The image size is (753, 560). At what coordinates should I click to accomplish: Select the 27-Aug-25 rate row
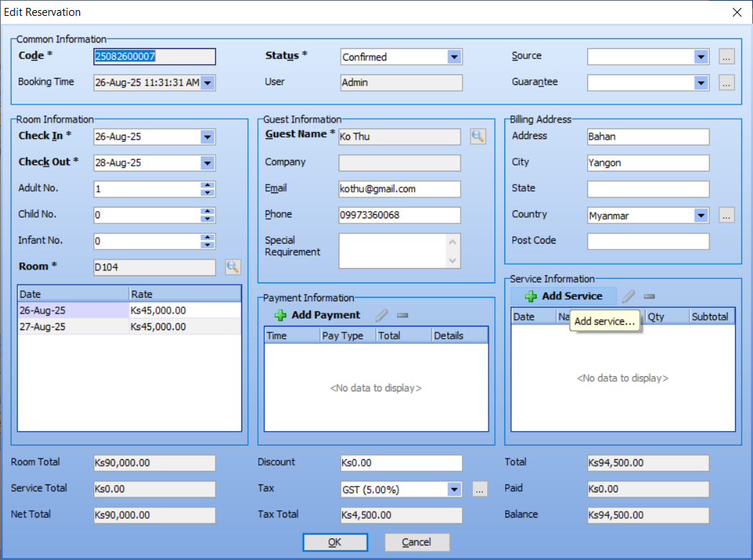(130, 327)
